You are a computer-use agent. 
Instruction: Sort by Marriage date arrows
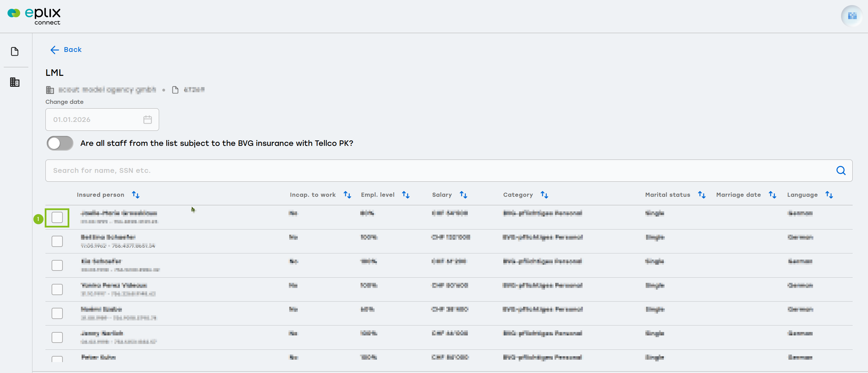[x=772, y=195]
